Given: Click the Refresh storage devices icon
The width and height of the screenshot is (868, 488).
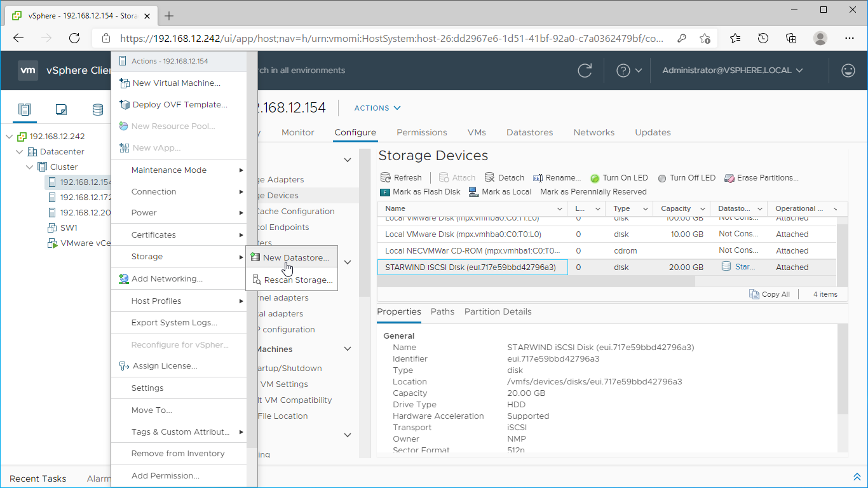Looking at the screenshot, I should [x=385, y=177].
